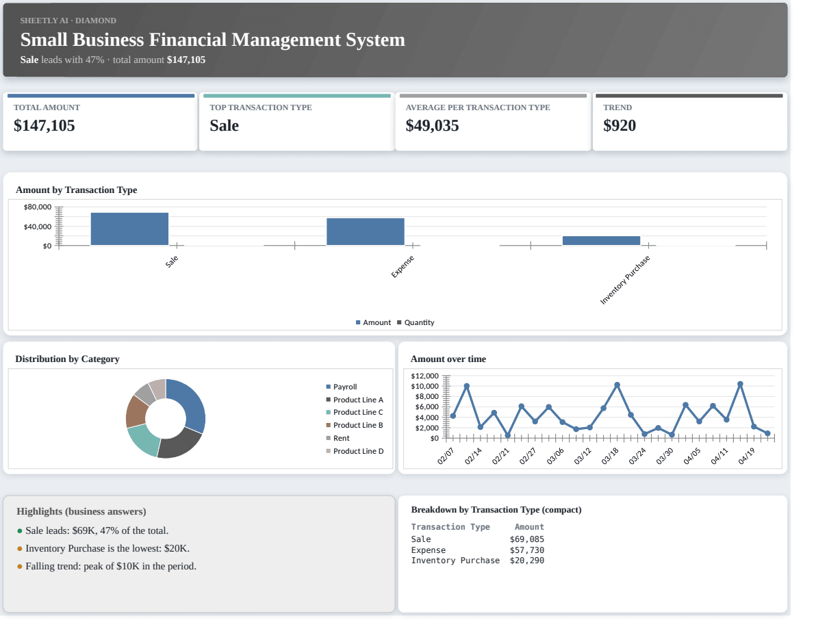Viewport: 840px width, 631px height.
Task: Click the 02/07 date axis label
Action: click(x=446, y=456)
